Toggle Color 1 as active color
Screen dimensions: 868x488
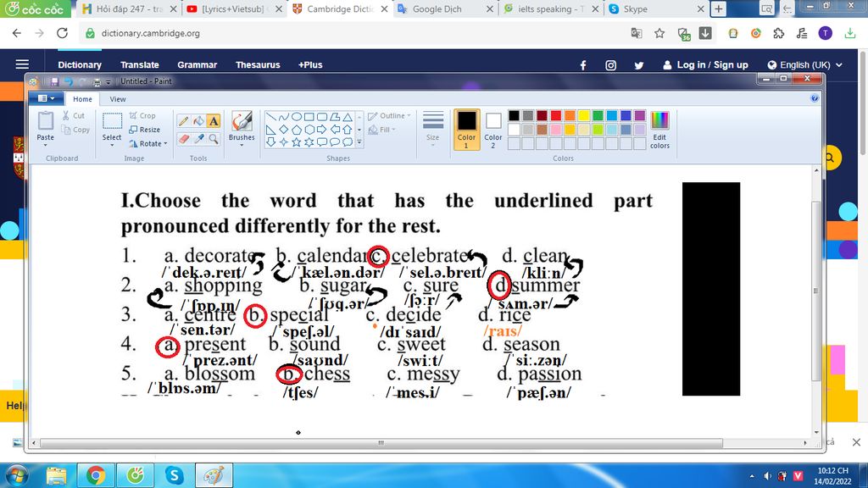click(x=466, y=129)
